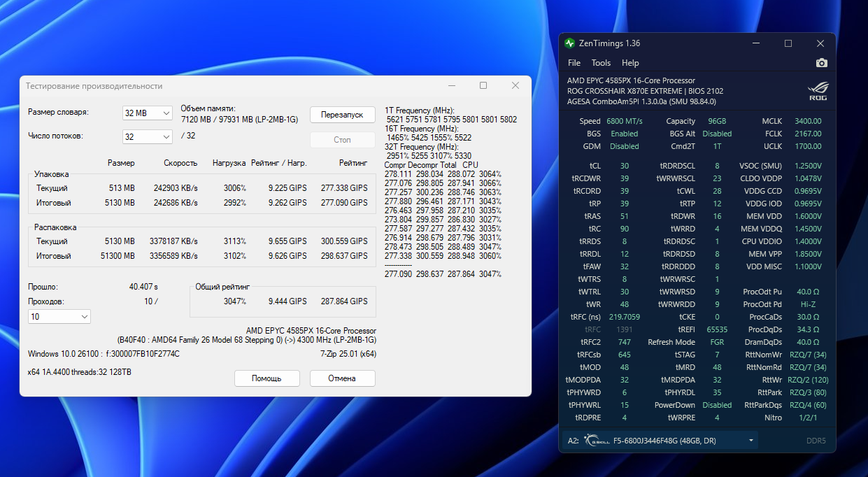Click the Refresh Mode value FGR
Screen dimensions: 868x477
717,342
